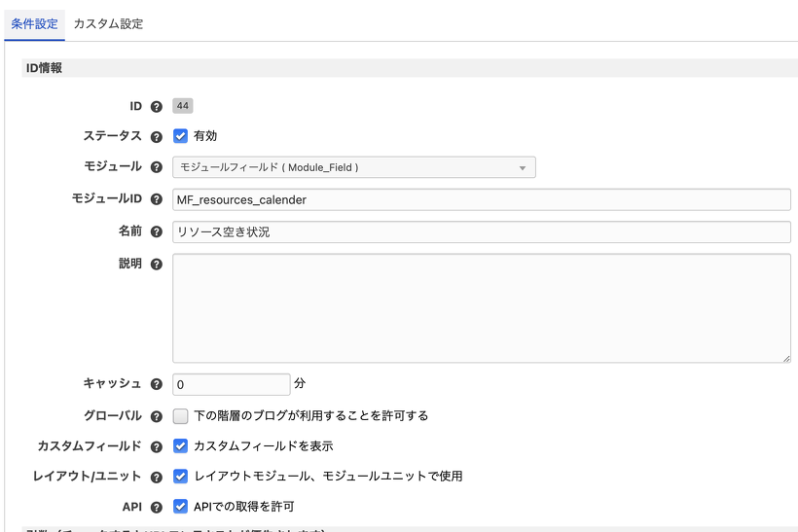This screenshot has width=798, height=532.
Task: Show help for the 名前 field
Action: coord(157,231)
